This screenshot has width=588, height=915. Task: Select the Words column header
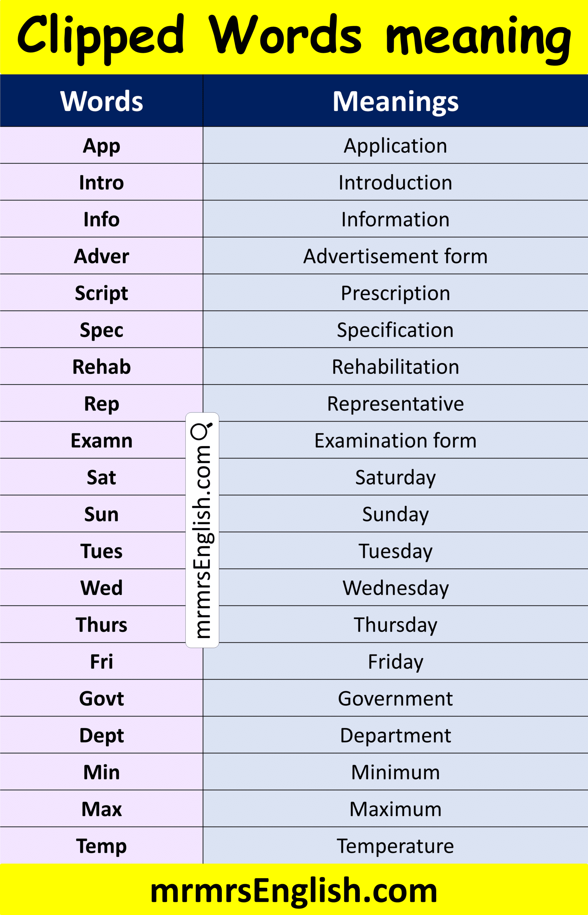pos(101,101)
